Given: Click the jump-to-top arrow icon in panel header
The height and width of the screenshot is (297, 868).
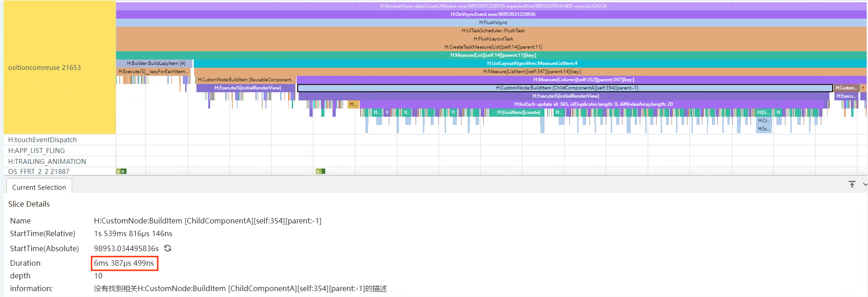Looking at the screenshot, I should pos(852,184).
